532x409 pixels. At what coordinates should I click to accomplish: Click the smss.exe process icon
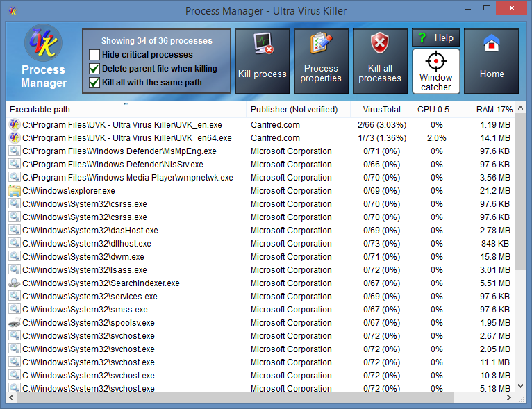[x=15, y=310]
